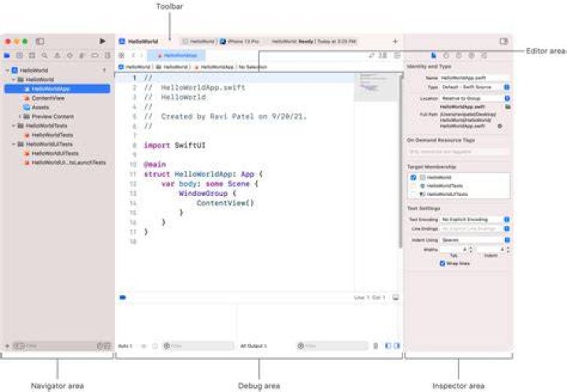Open the Test navigator diamond icon

pyautogui.click(x=70, y=55)
